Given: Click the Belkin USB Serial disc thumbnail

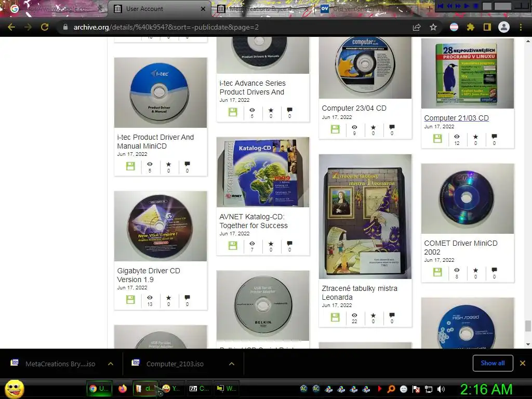Looking at the screenshot, I should (x=263, y=305).
